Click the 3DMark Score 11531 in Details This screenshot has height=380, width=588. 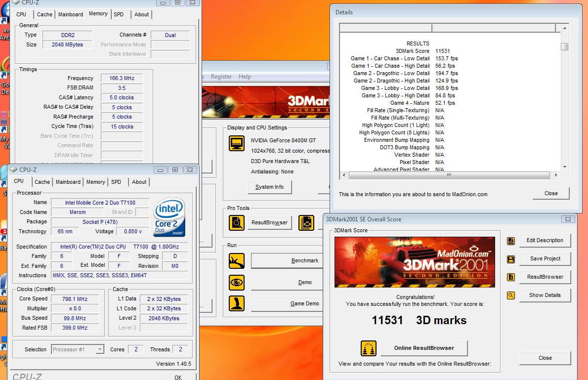click(443, 51)
